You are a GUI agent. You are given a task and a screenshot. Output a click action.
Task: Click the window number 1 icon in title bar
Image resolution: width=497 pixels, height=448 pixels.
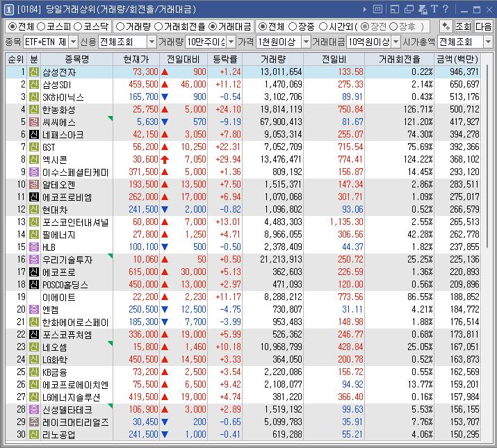point(8,10)
